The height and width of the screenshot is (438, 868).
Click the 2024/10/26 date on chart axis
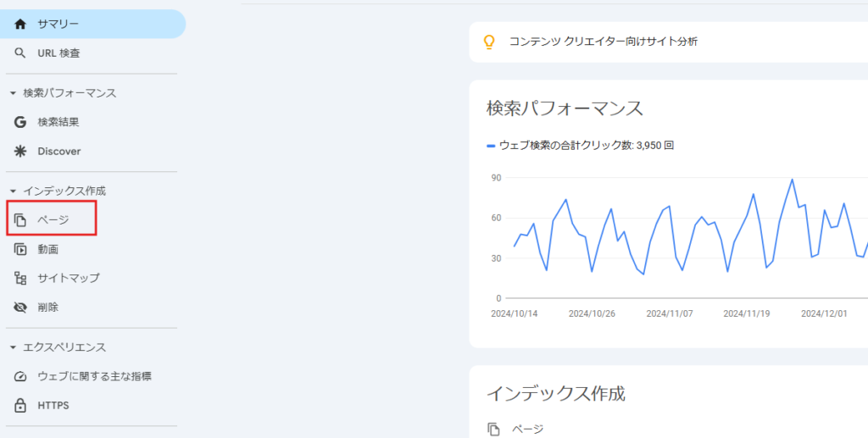(x=592, y=313)
